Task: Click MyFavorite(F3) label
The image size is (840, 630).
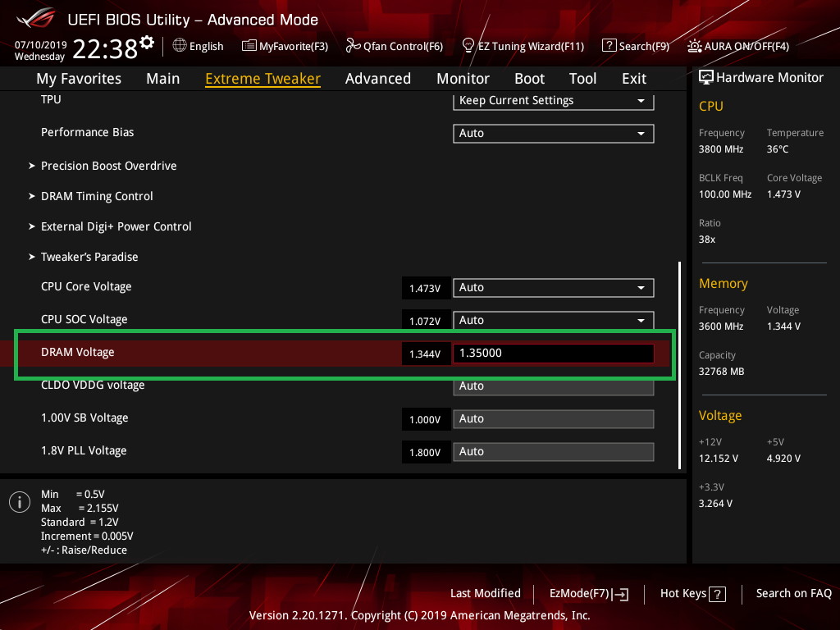Action: (x=294, y=47)
